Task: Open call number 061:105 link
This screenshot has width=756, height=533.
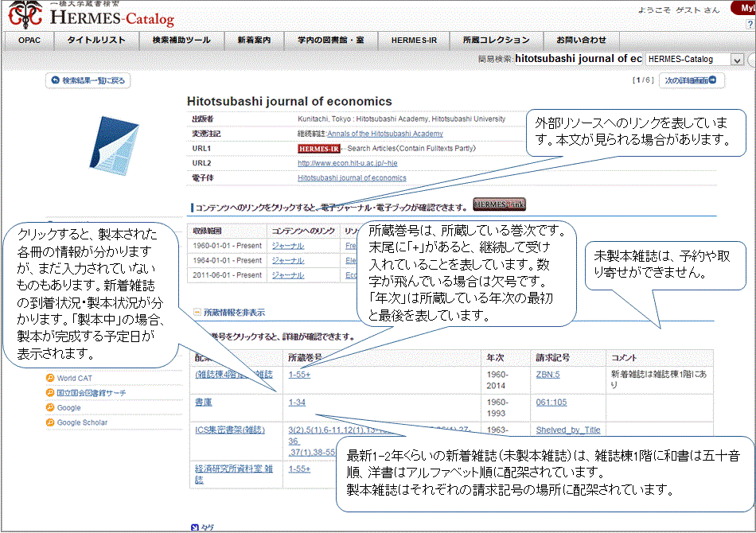Action: tap(551, 403)
